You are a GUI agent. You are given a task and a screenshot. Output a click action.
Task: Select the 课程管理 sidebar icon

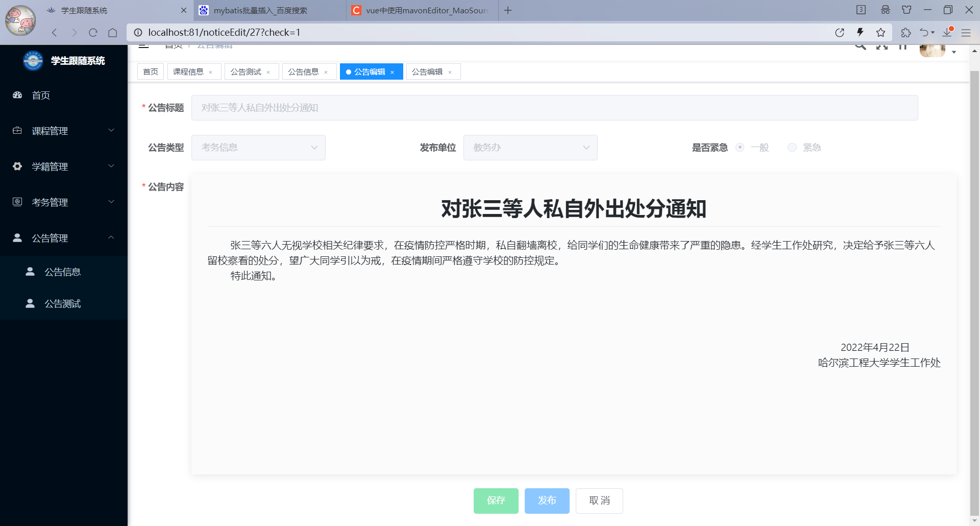coord(17,131)
